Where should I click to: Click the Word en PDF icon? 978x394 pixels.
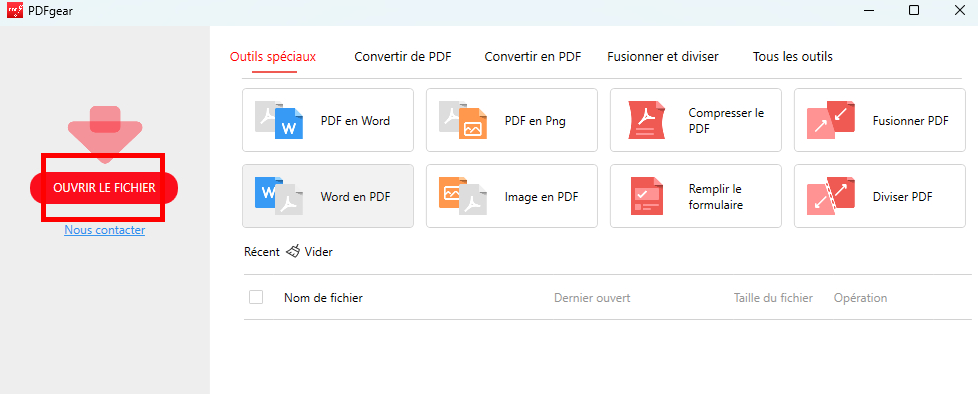point(279,196)
